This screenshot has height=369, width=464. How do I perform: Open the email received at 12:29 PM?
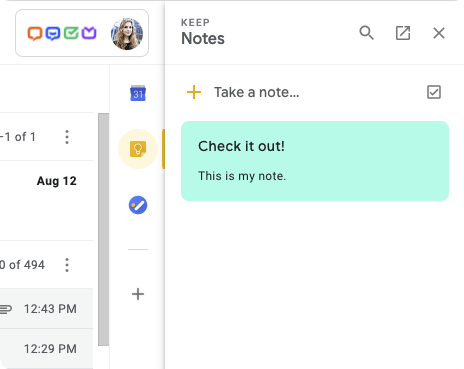[x=46, y=349]
